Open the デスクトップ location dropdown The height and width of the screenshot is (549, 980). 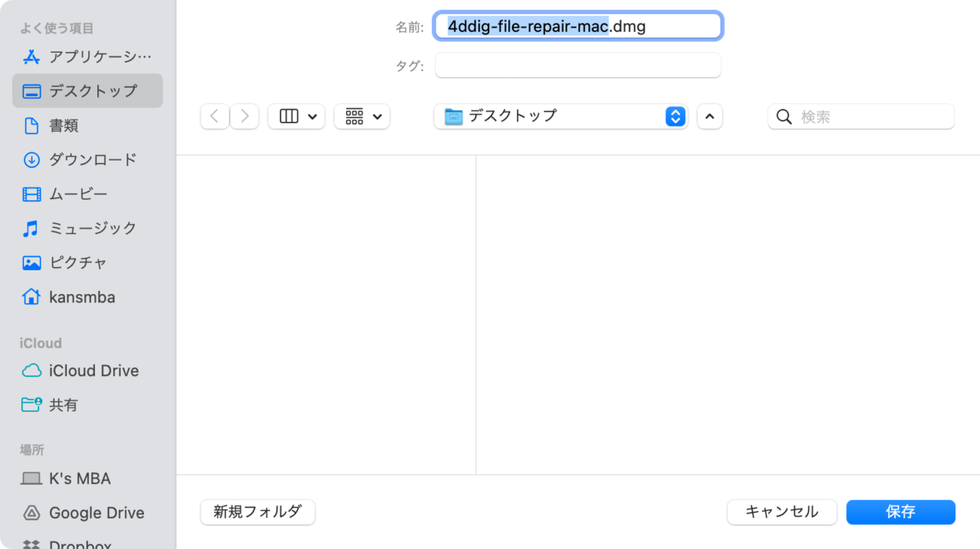coord(560,116)
